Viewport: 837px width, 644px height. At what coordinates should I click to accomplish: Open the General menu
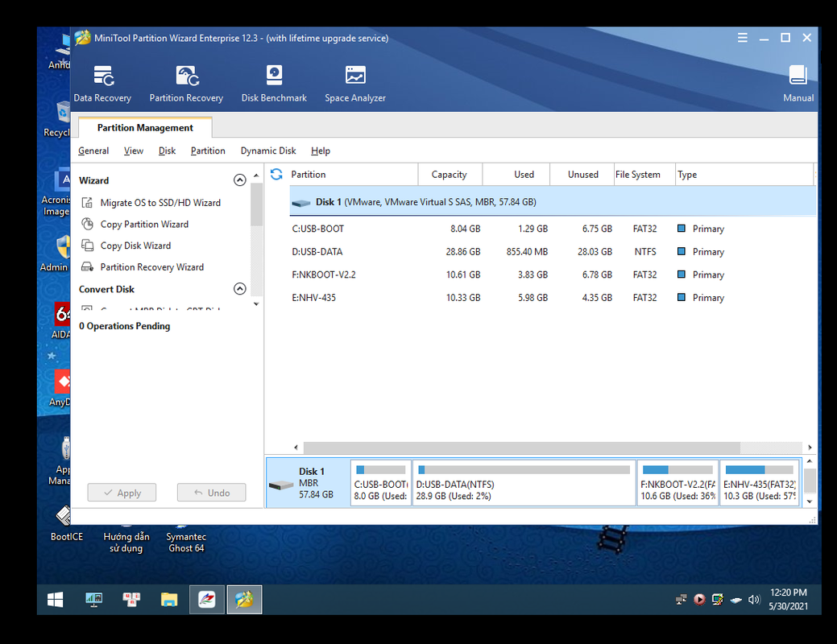(93, 151)
